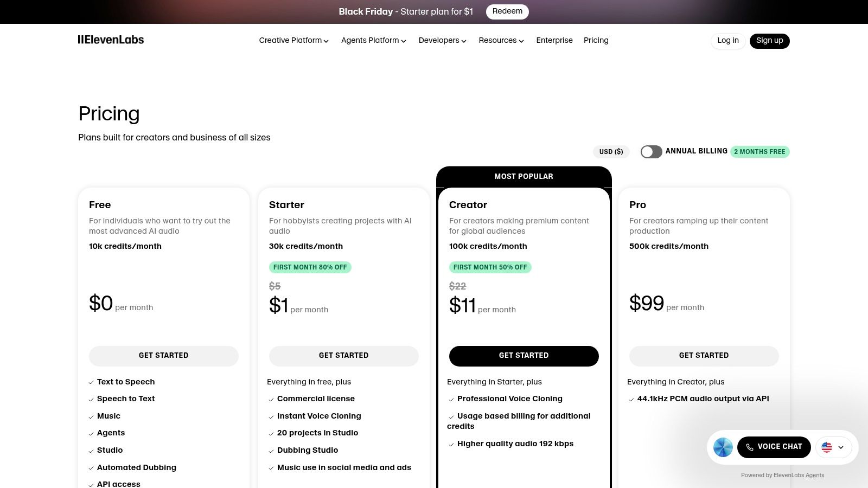Open the language selector chevron
This screenshot has width=868, height=488.
pos(841,447)
